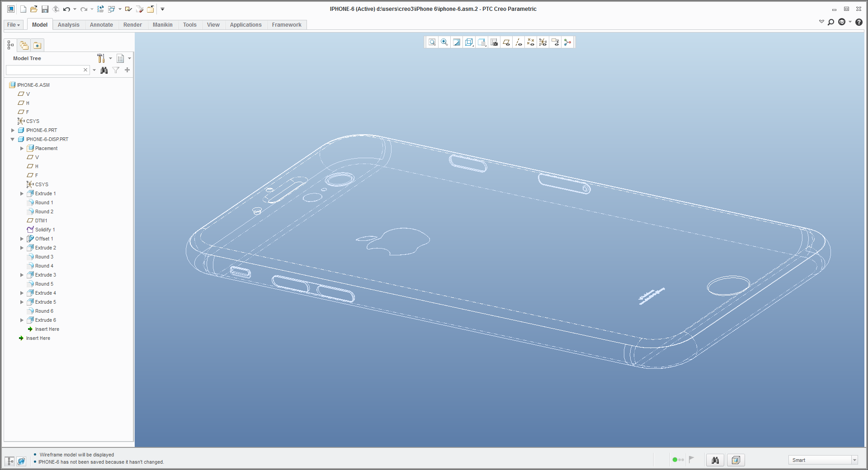Expand the IPHONE-6.PRT node in the model tree
Viewport: 868px width, 470px height.
point(13,130)
